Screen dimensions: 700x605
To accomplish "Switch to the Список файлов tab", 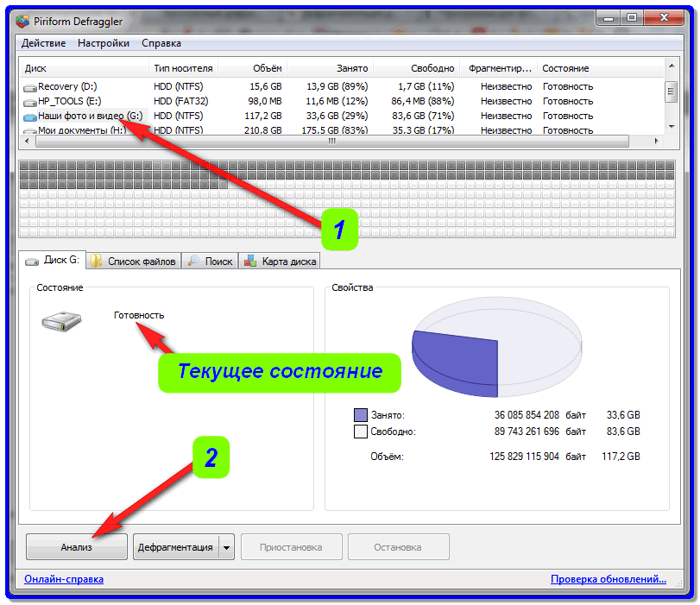I will tap(134, 261).
